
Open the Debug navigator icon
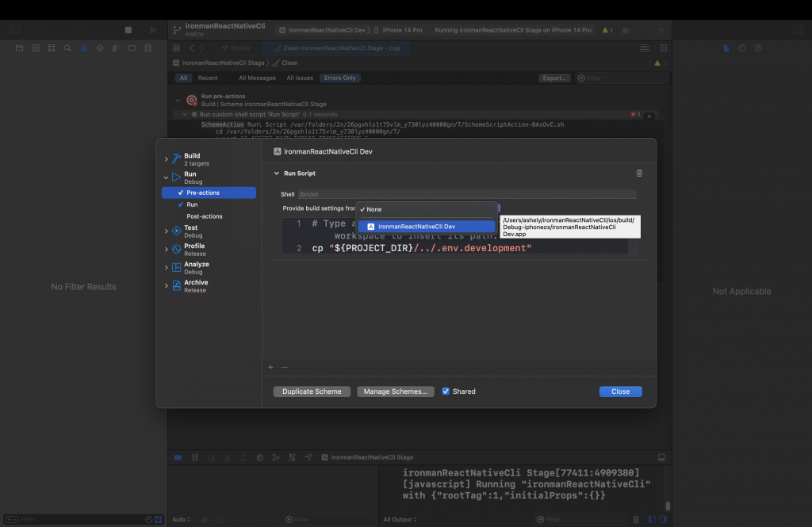click(116, 48)
